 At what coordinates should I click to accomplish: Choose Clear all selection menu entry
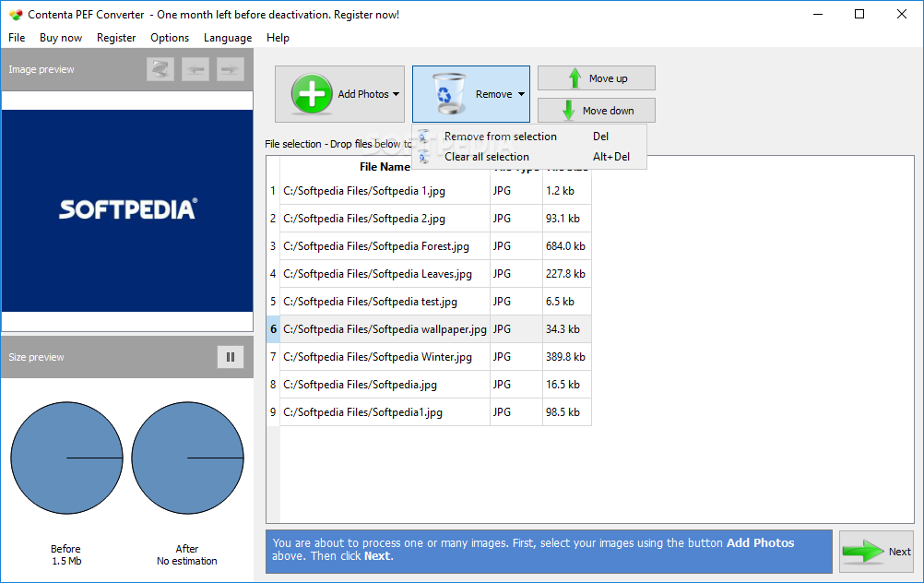(x=529, y=157)
